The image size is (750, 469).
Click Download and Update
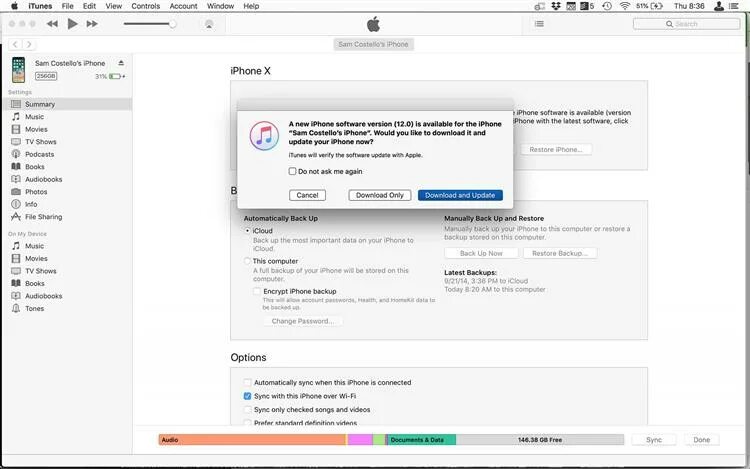point(460,195)
